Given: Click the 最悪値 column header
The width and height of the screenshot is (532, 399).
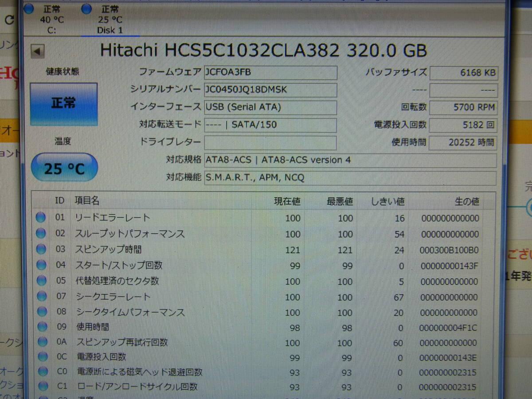Looking at the screenshot, I should tap(340, 201).
